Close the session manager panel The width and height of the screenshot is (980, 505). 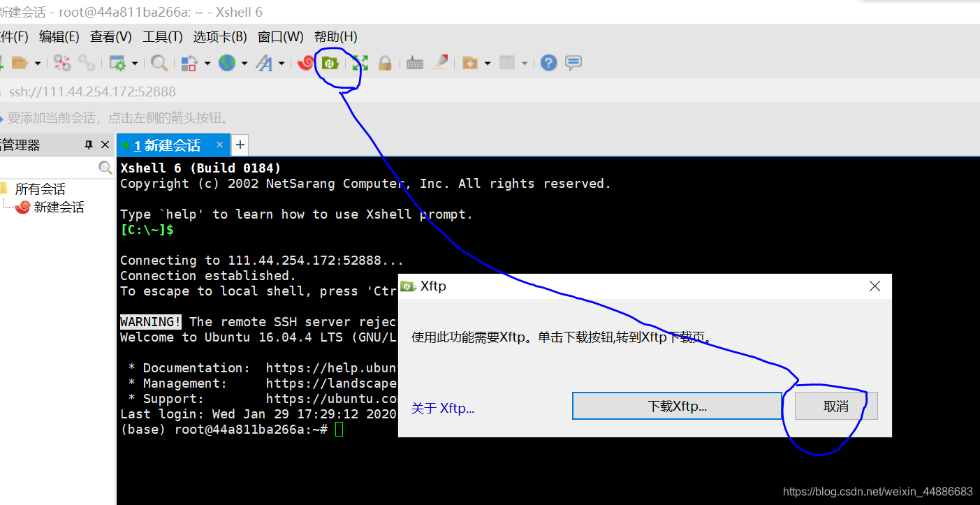[105, 145]
